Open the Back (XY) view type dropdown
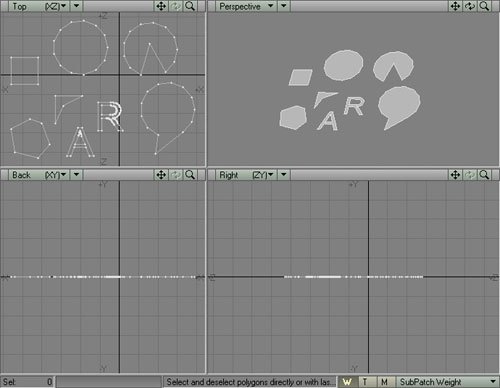 [39, 175]
